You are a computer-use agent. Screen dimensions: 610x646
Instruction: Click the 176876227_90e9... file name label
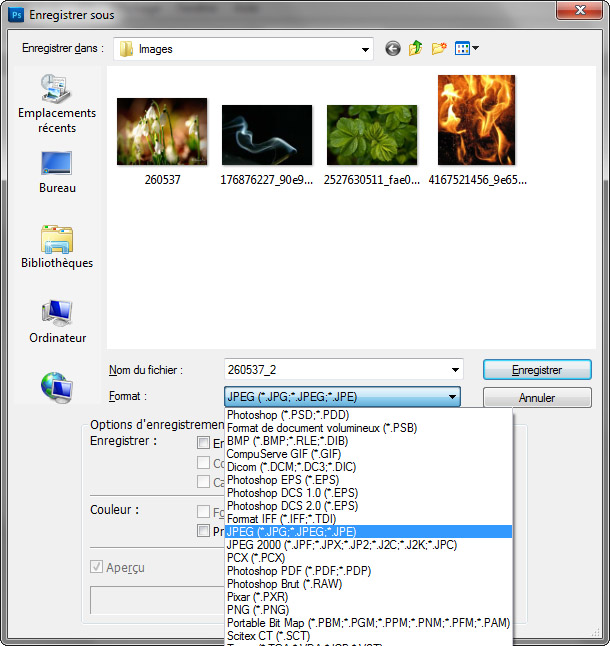[266, 180]
